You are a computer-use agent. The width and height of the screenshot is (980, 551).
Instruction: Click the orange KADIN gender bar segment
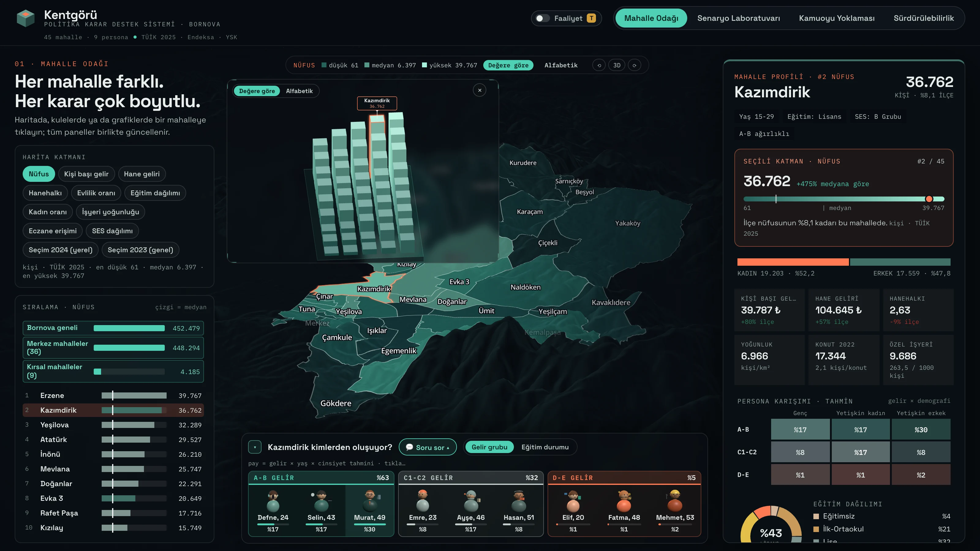793,262
